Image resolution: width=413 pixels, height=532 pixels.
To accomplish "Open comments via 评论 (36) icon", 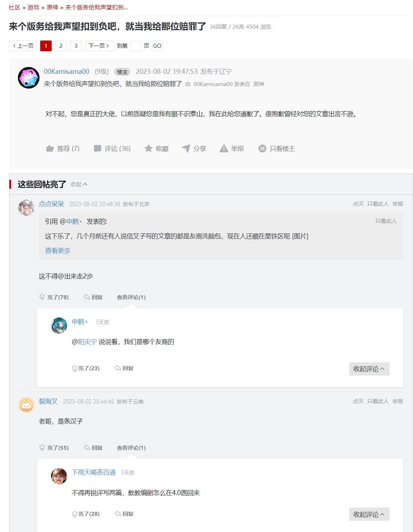I will tap(97, 148).
